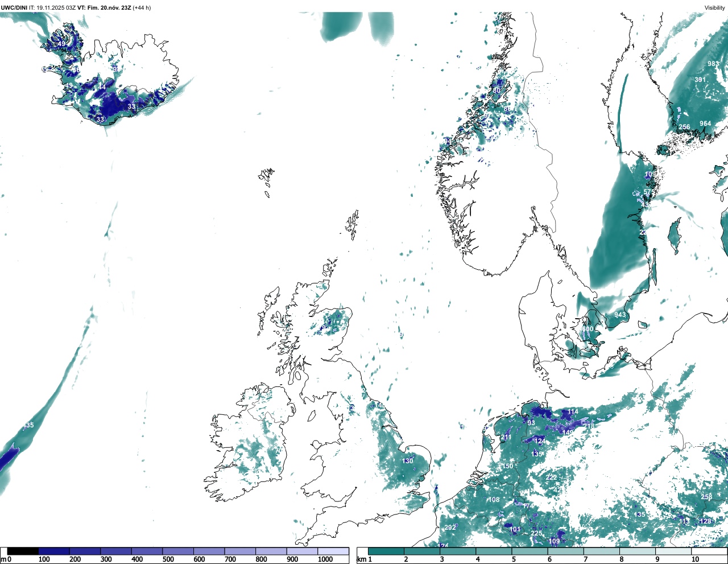Click the black 0–100 m legend swatch
Screen dimensions: 728x564
[23, 551]
